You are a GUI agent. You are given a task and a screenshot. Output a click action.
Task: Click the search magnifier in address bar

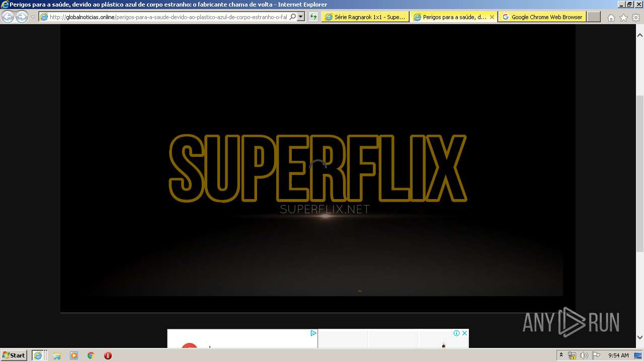(293, 17)
